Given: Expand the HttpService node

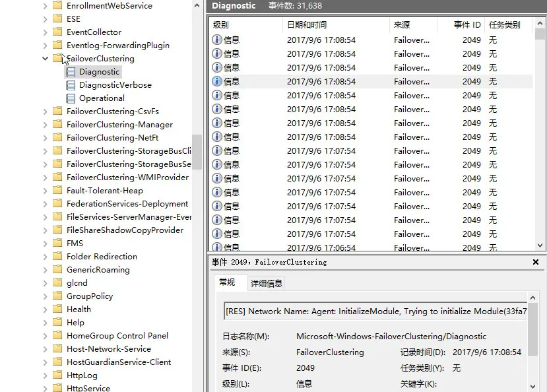Looking at the screenshot, I should point(45,389).
